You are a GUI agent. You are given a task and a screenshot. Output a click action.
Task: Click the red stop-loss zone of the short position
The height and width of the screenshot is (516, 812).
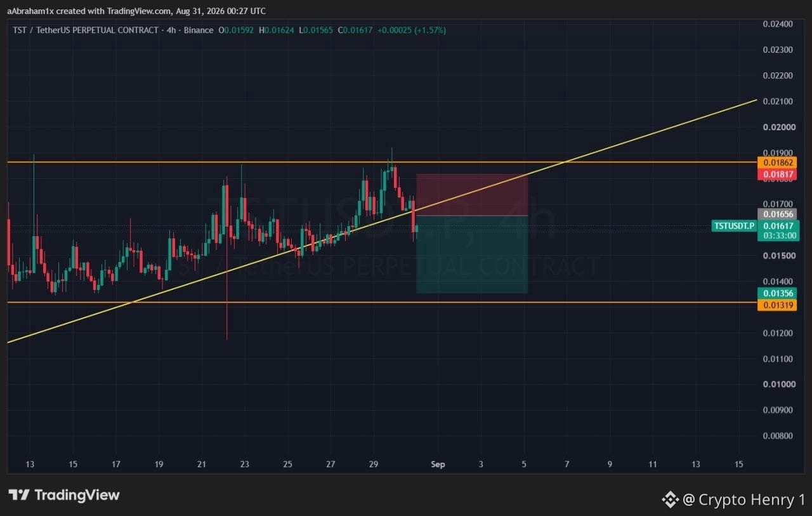(472, 195)
